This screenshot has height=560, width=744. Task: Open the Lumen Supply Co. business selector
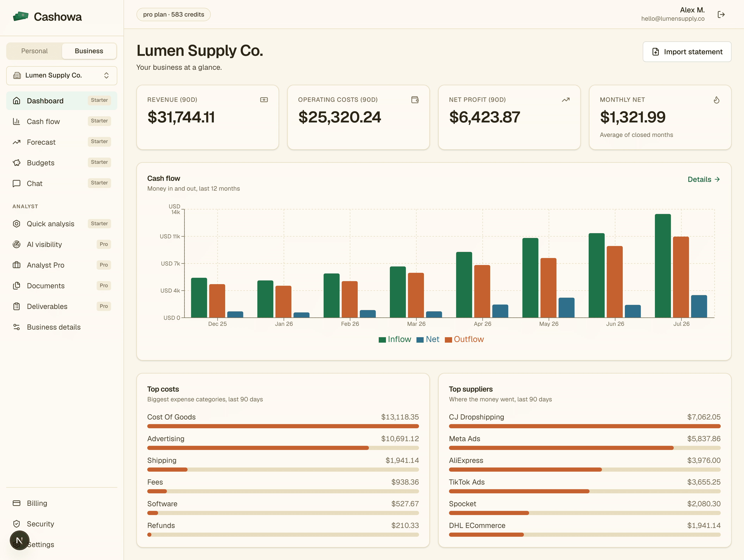(x=62, y=75)
